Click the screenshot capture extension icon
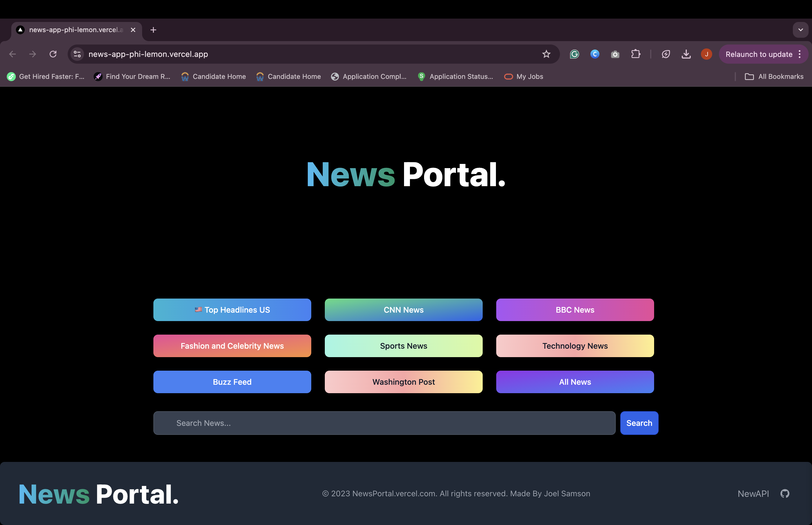The image size is (812, 525). (x=615, y=54)
